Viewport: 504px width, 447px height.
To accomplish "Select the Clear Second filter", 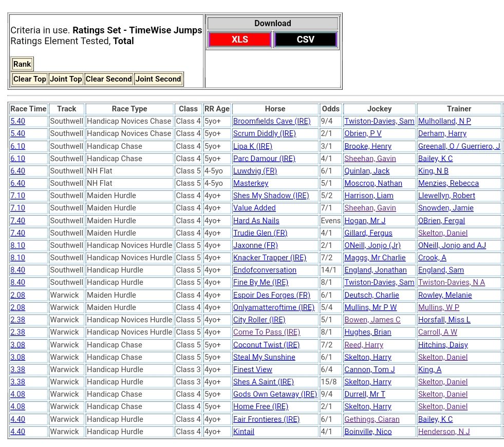I will (108, 79).
